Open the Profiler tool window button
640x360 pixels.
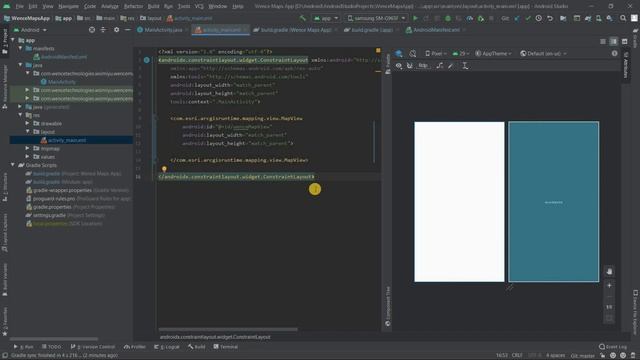pos(135,347)
